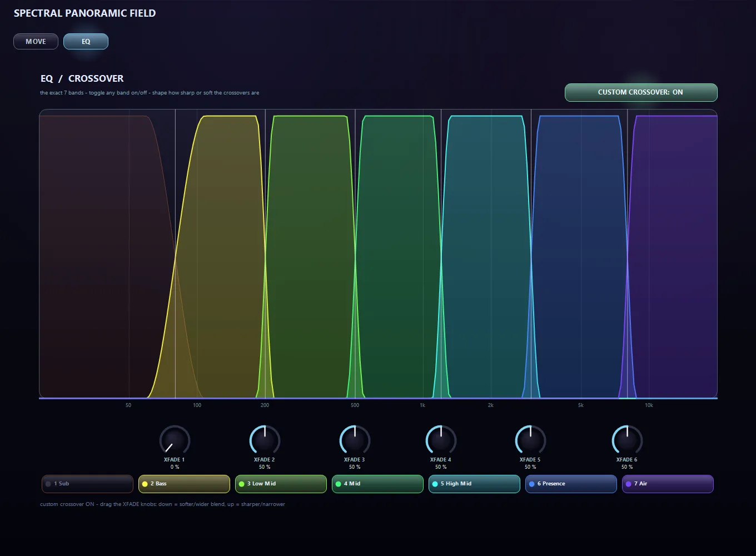Click the XFADE 3 knob
Viewport: 756px width, 556px height.
pos(355,440)
